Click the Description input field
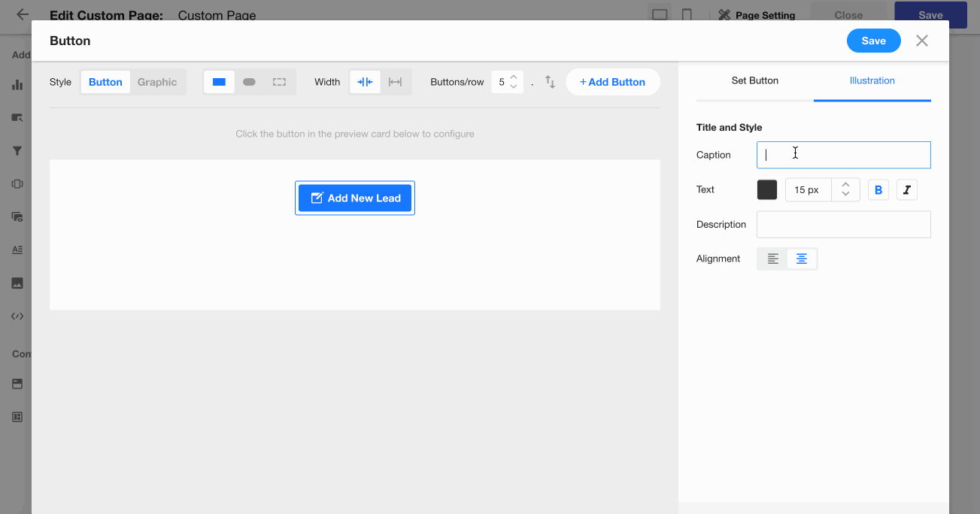 coord(843,225)
